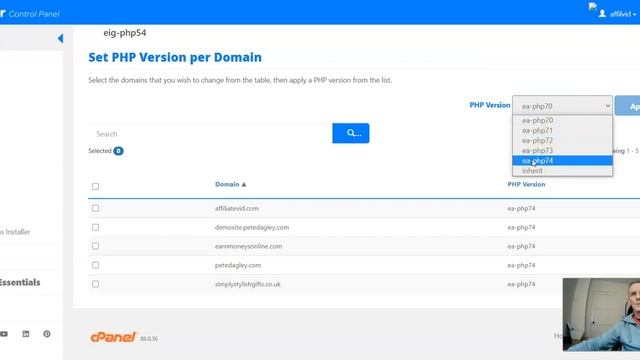Select the demosite.petedagley.com checkbox
The height and width of the screenshot is (360, 640).
click(x=96, y=227)
